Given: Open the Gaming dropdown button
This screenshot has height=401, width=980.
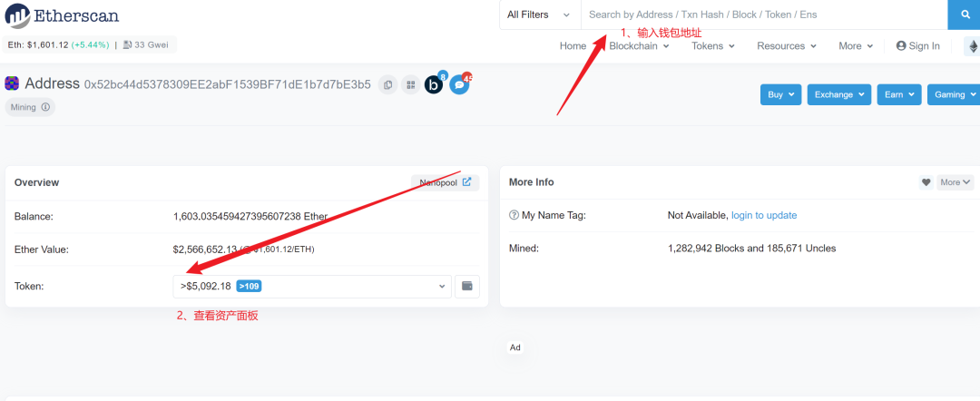Looking at the screenshot, I should point(954,94).
